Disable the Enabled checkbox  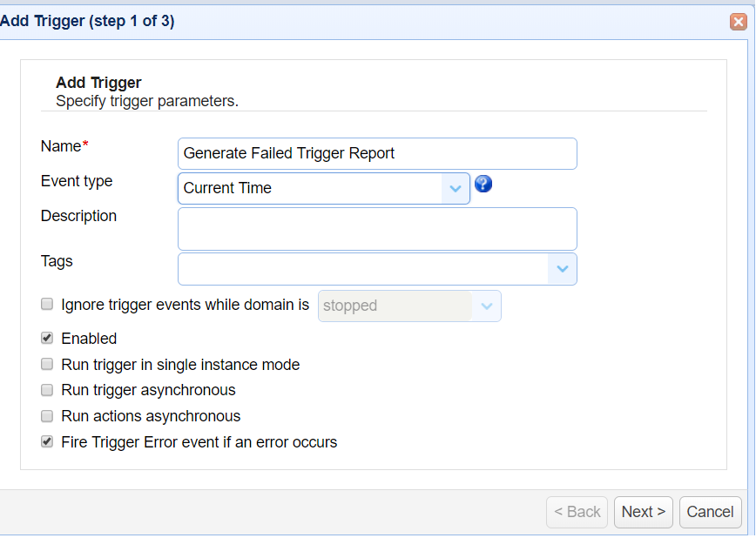(x=47, y=338)
